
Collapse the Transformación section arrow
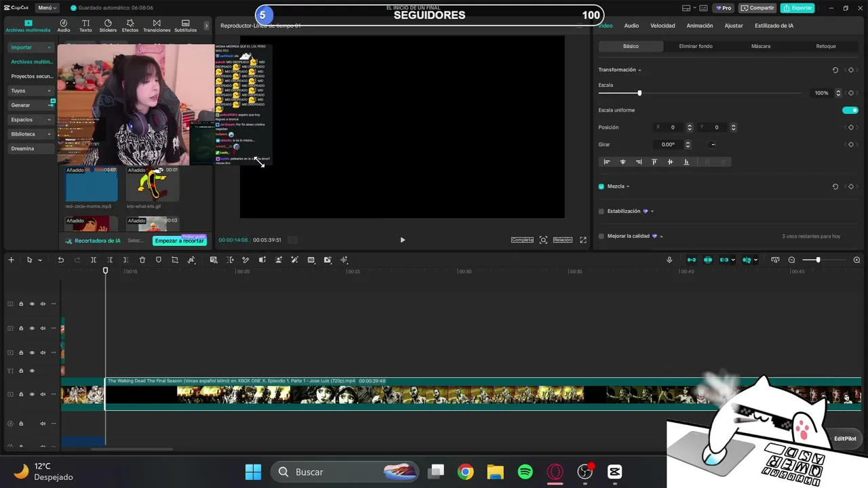[639, 70]
